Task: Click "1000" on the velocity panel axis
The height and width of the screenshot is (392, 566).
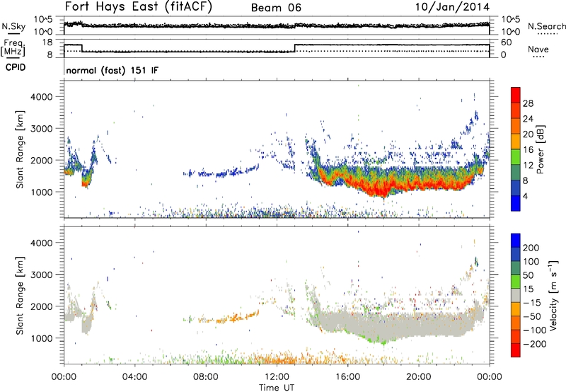Action: (41, 338)
